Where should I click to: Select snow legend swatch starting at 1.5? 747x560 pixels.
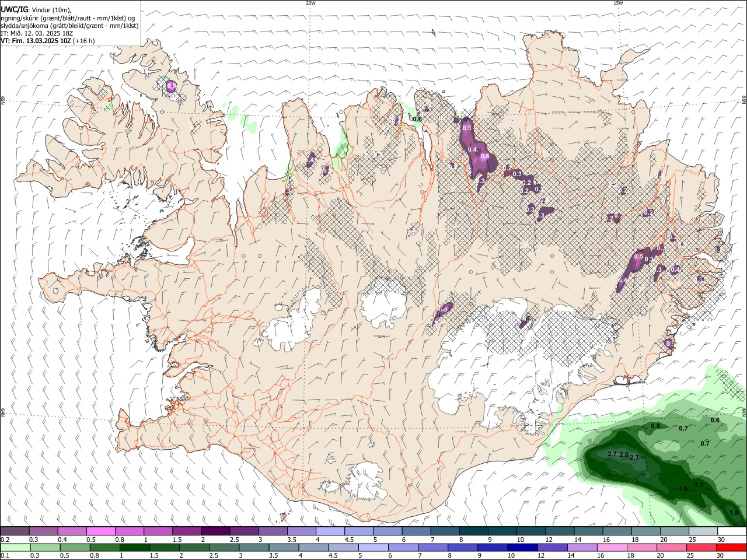click(186, 531)
